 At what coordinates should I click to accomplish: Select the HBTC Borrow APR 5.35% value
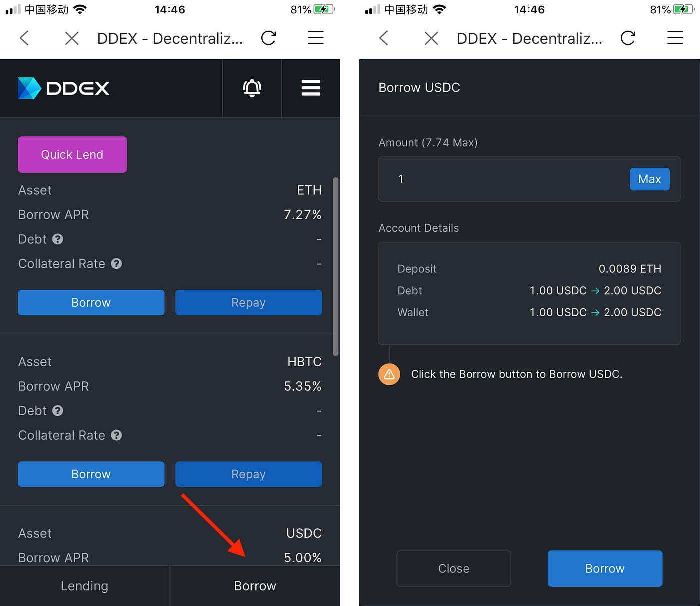tap(302, 386)
